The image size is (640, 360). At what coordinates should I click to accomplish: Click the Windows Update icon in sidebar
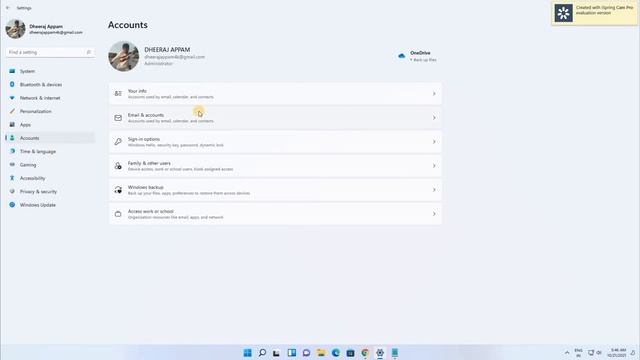pos(12,205)
